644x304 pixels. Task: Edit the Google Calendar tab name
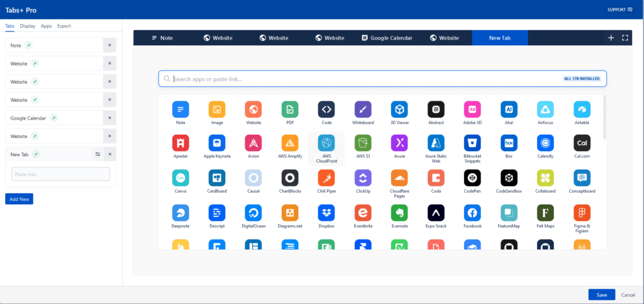pos(53,118)
